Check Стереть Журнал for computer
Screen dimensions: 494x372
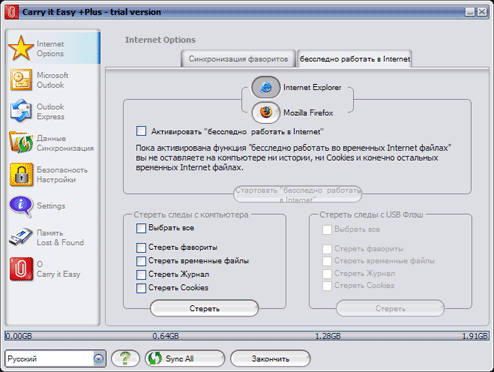tap(141, 274)
